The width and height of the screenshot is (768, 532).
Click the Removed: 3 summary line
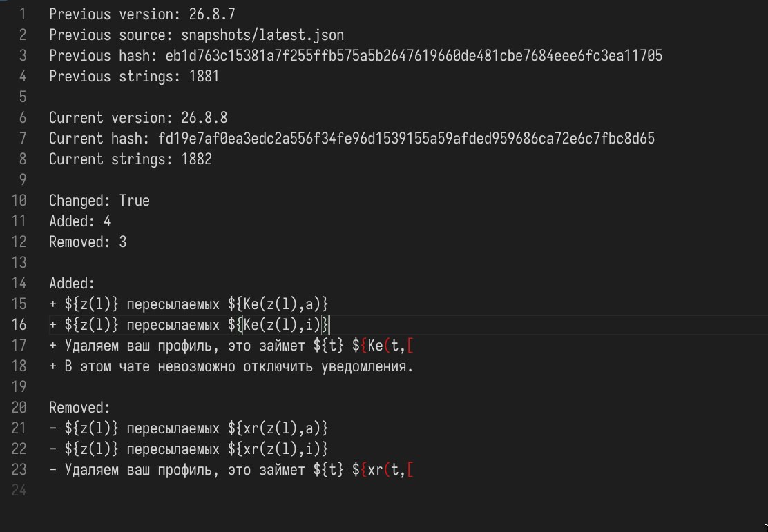(x=88, y=242)
